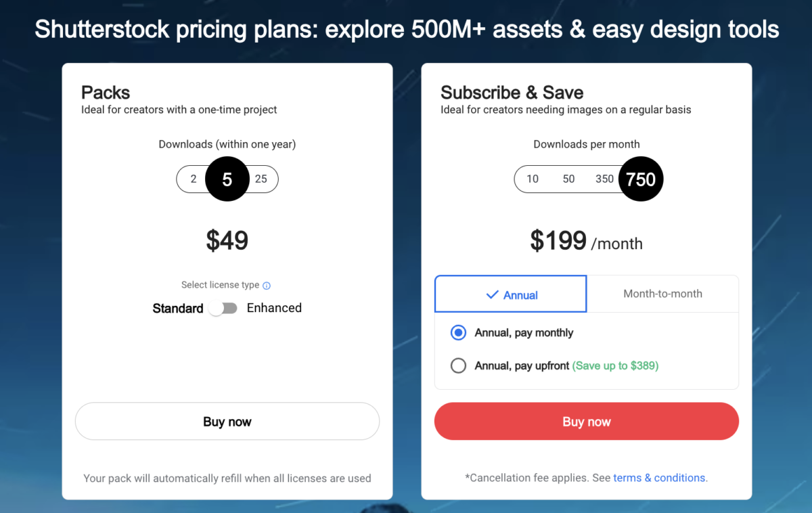
Task: Click the 'Subscribe & Save' card heading
Action: click(x=512, y=93)
